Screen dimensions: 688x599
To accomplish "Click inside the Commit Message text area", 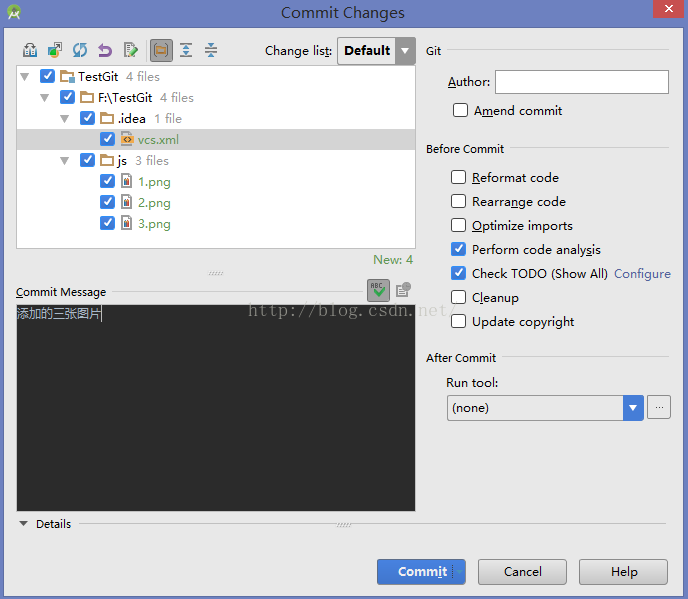I will tap(216, 408).
